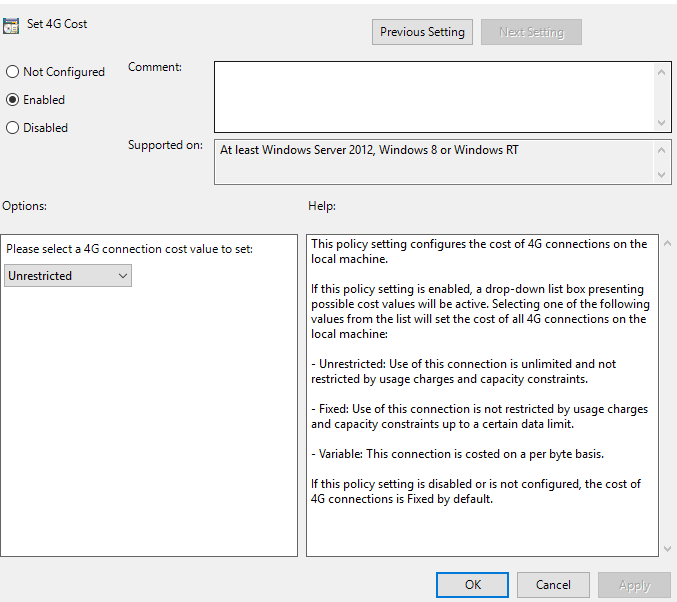Click the Next Setting button
This screenshot has height=602, width=677.
click(x=531, y=32)
